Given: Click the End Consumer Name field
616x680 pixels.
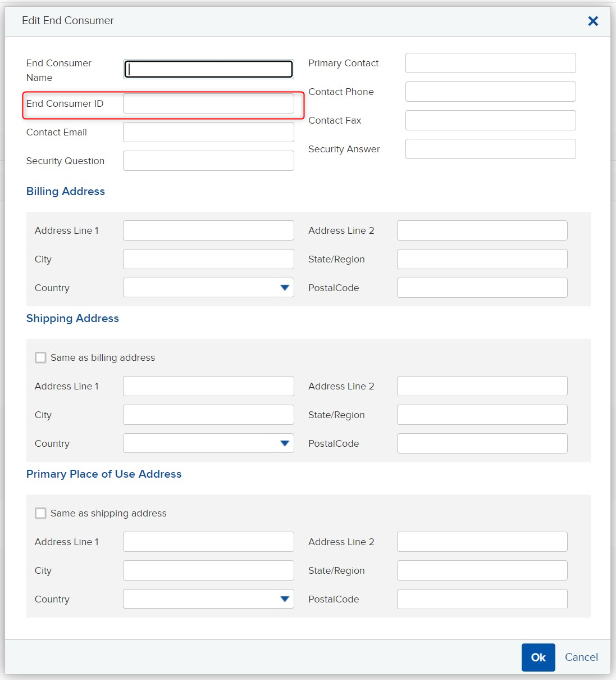Looking at the screenshot, I should (x=208, y=69).
